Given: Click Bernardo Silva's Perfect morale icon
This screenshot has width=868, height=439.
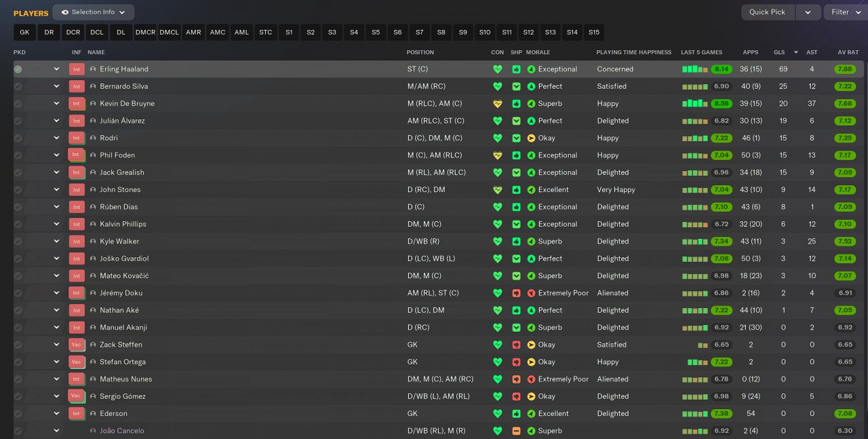Looking at the screenshot, I should (532, 86).
